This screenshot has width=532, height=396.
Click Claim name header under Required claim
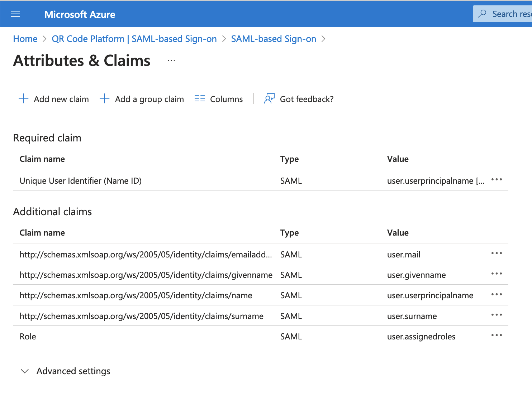tap(42, 159)
